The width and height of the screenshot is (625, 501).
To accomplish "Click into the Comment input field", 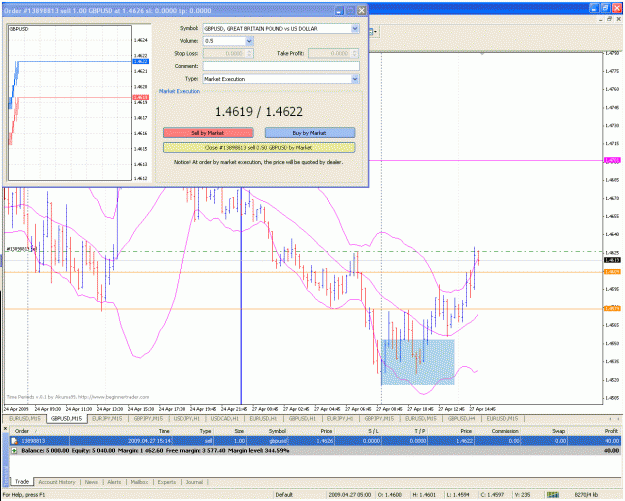I will pos(281,66).
